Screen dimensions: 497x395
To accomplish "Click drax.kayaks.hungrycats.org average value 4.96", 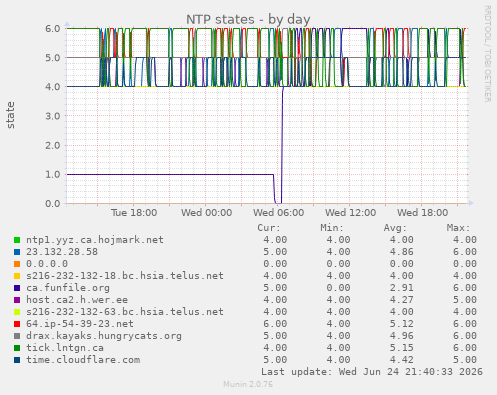I will 402,336.
